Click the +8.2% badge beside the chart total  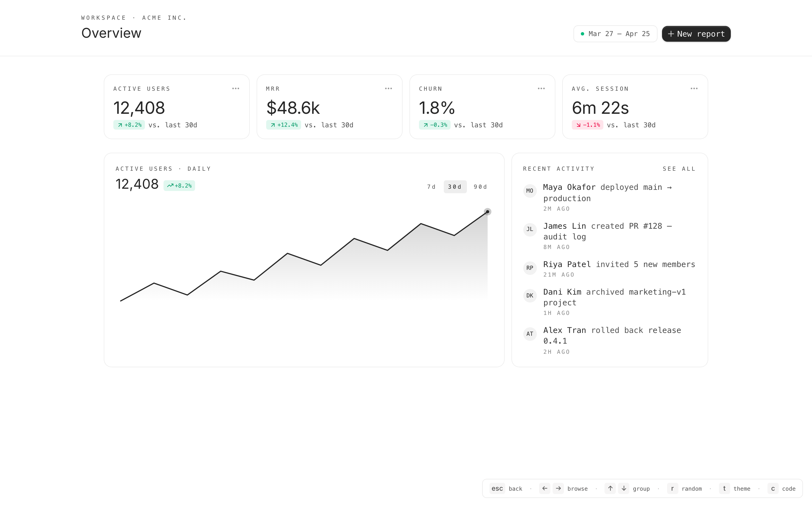(179, 186)
